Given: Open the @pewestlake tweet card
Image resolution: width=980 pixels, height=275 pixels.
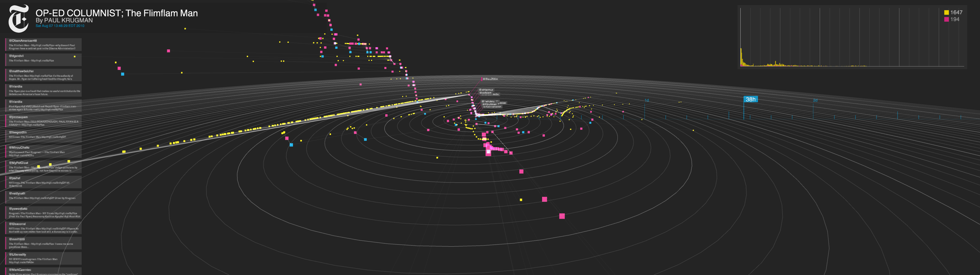Looking at the screenshot, I should (43, 212).
